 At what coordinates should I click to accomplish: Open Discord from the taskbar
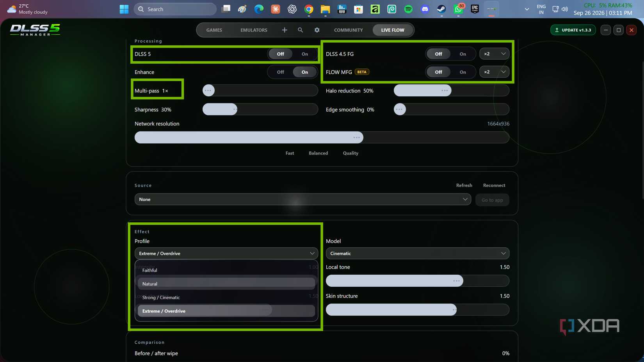click(x=425, y=9)
